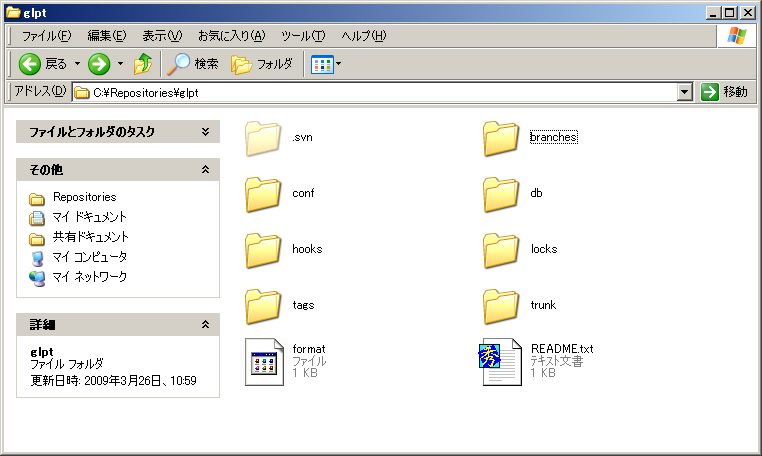This screenshot has width=762, height=456.
Task: Click the 'tags' folder name label
Action: pos(303,305)
